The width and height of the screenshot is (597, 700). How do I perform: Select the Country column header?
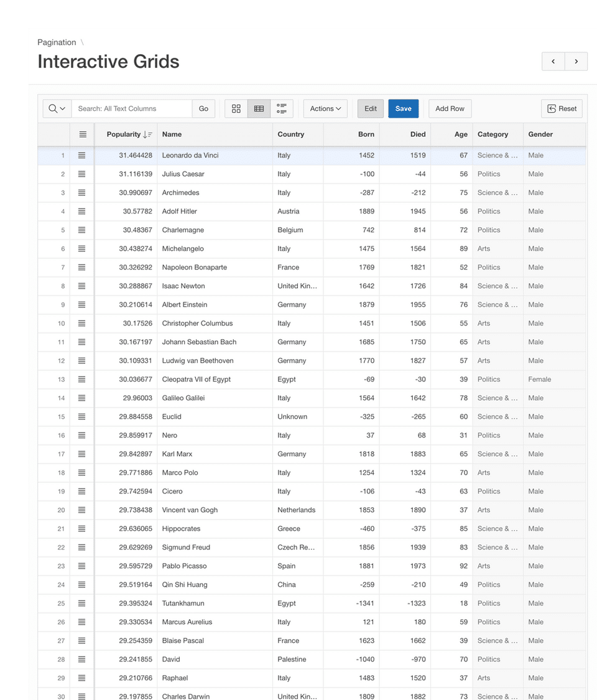click(291, 134)
